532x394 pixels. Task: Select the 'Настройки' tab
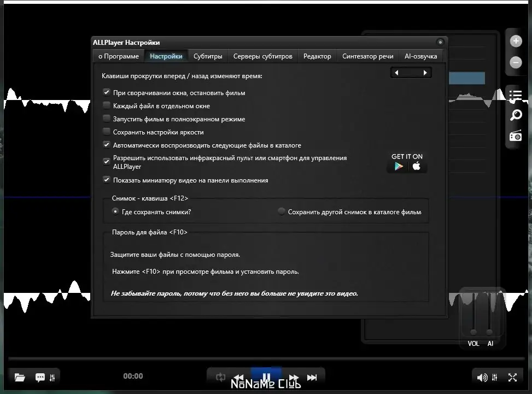coord(166,56)
